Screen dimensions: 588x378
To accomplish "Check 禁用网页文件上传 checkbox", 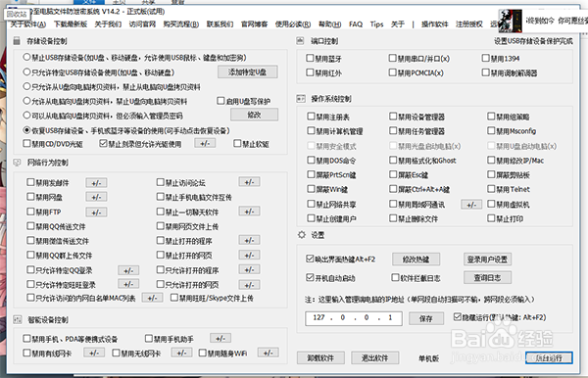I will click(161, 226).
